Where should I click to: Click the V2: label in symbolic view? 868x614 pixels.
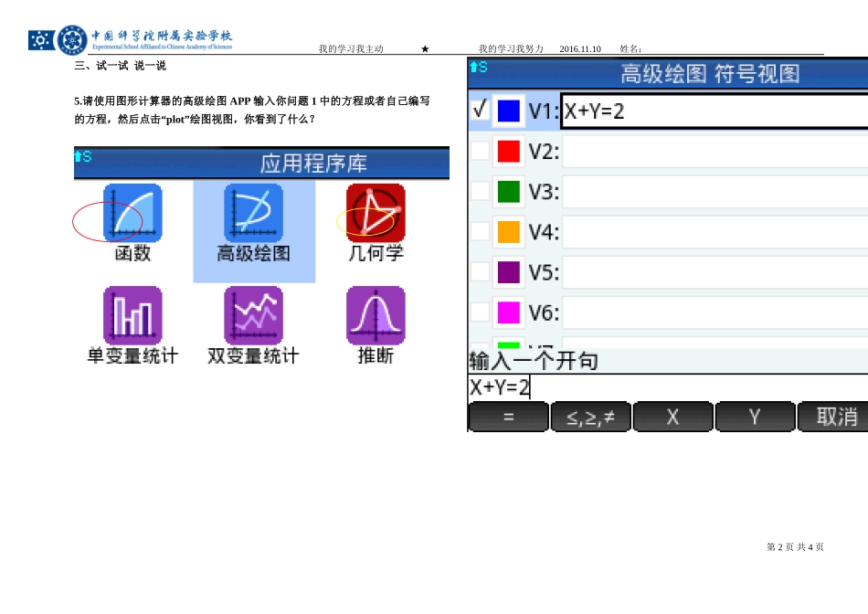tap(544, 152)
